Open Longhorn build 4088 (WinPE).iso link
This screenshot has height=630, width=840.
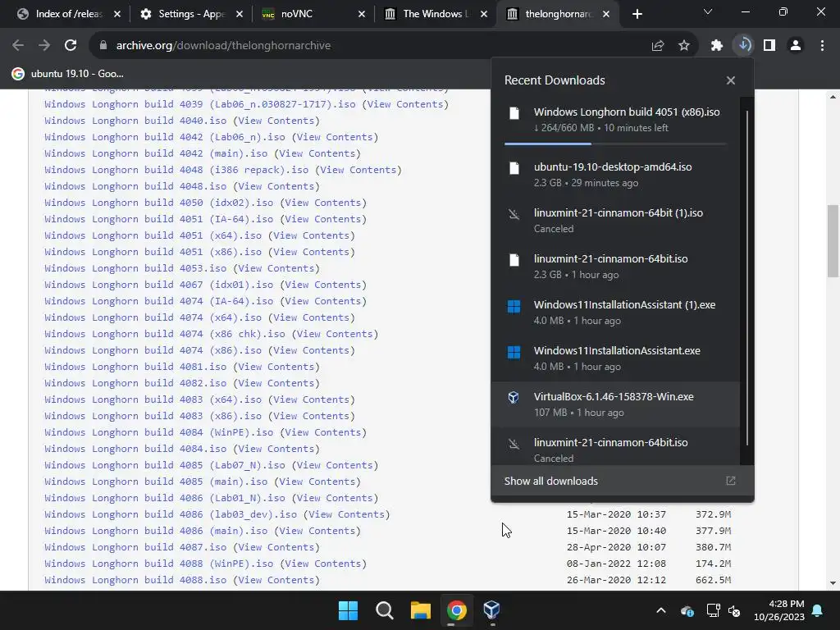(158, 564)
